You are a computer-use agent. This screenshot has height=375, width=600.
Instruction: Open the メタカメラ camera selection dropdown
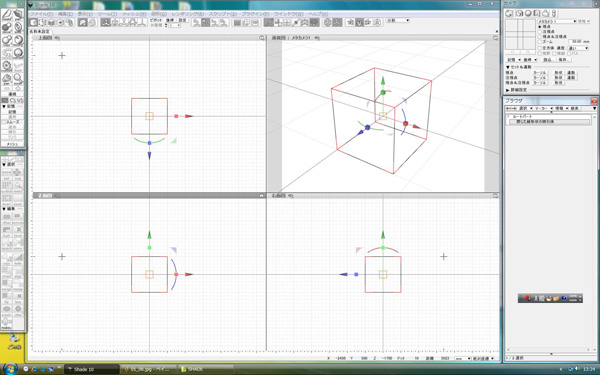point(557,21)
